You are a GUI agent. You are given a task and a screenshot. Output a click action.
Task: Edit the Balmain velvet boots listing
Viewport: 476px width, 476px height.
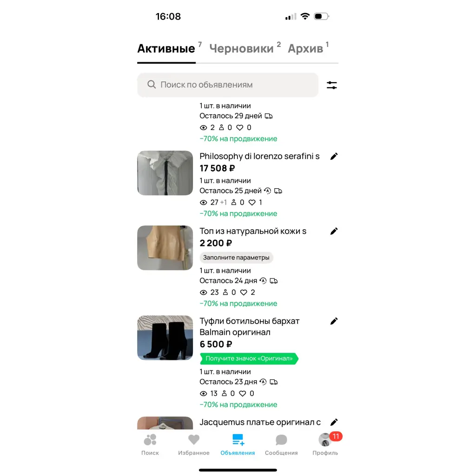pyautogui.click(x=334, y=321)
